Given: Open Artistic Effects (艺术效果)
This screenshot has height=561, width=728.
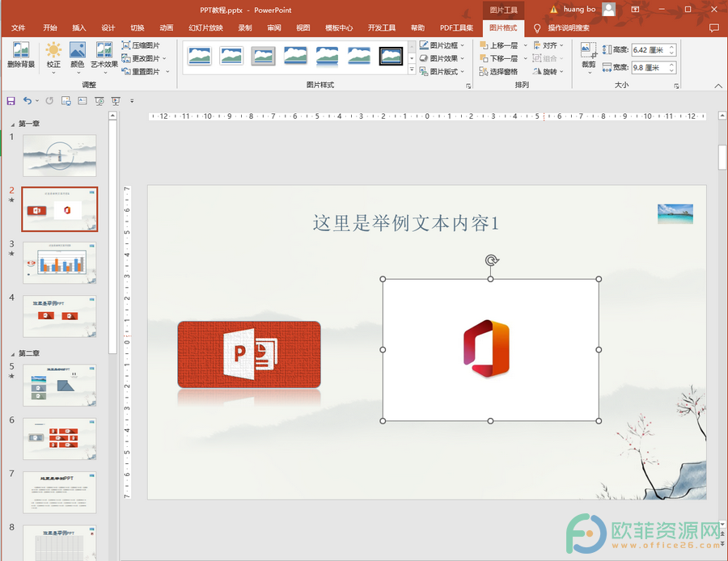Looking at the screenshot, I should click(104, 57).
